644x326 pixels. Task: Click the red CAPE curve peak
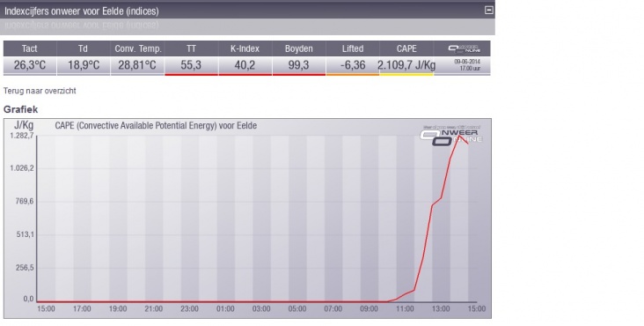pyautogui.click(x=459, y=136)
